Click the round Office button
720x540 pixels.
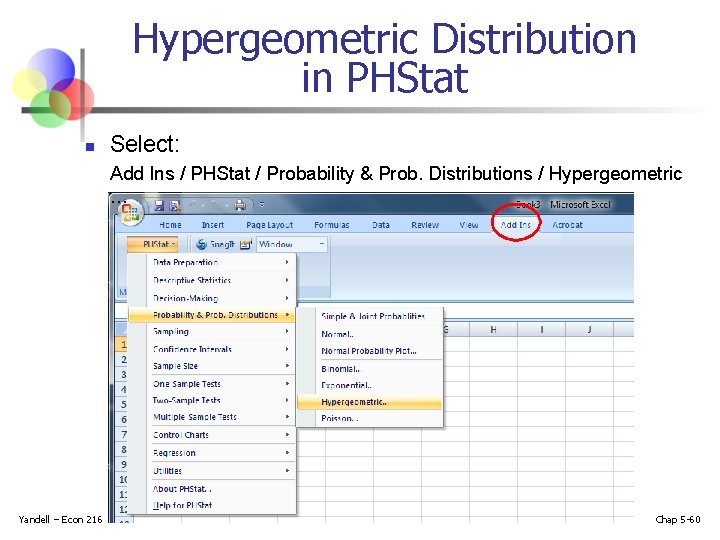(130, 212)
